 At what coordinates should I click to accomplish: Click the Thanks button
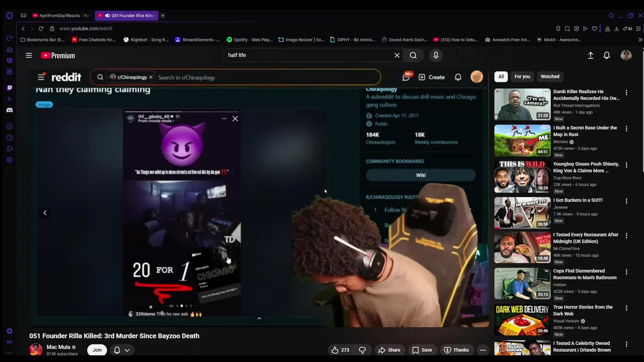point(456,350)
